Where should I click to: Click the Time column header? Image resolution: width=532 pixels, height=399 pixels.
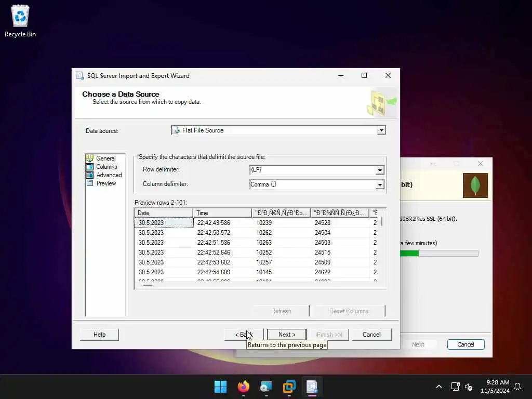222,212
